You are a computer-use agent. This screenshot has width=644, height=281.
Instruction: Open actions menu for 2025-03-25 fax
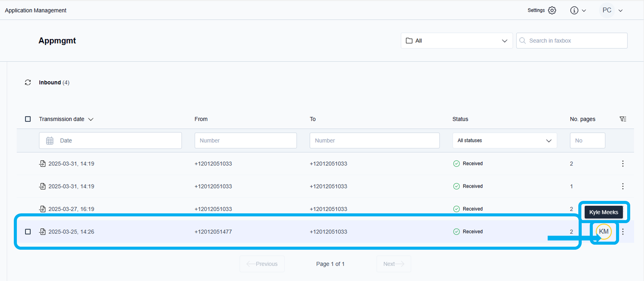(623, 232)
